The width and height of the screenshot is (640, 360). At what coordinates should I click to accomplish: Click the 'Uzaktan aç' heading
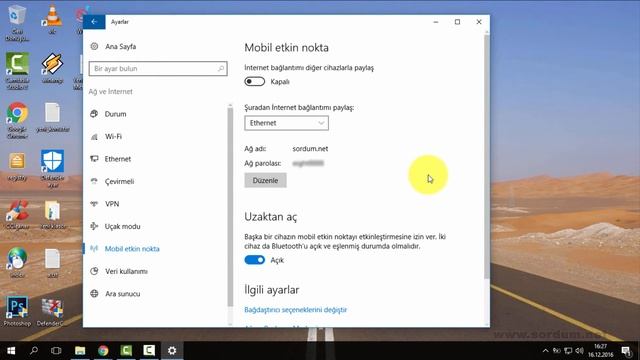tap(271, 217)
